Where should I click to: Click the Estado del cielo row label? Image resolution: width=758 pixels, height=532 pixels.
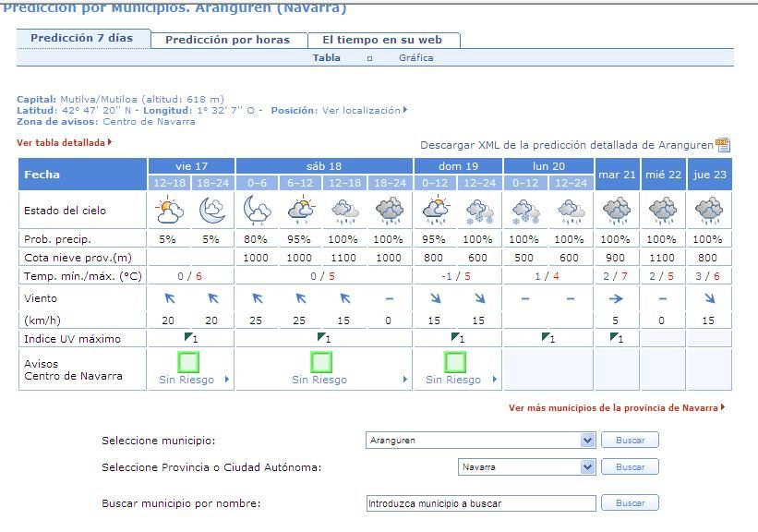65,211
